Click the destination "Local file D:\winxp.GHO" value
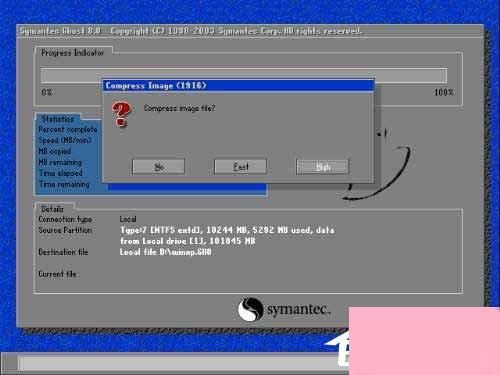 (x=166, y=252)
